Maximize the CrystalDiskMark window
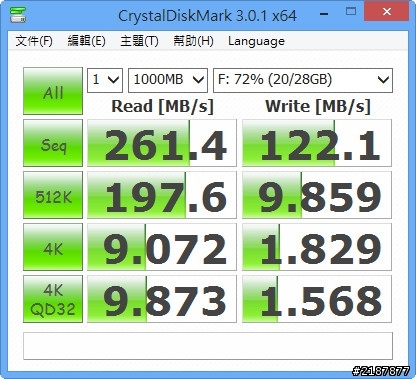Image resolution: width=416 pixels, height=379 pixels. click(x=351, y=12)
